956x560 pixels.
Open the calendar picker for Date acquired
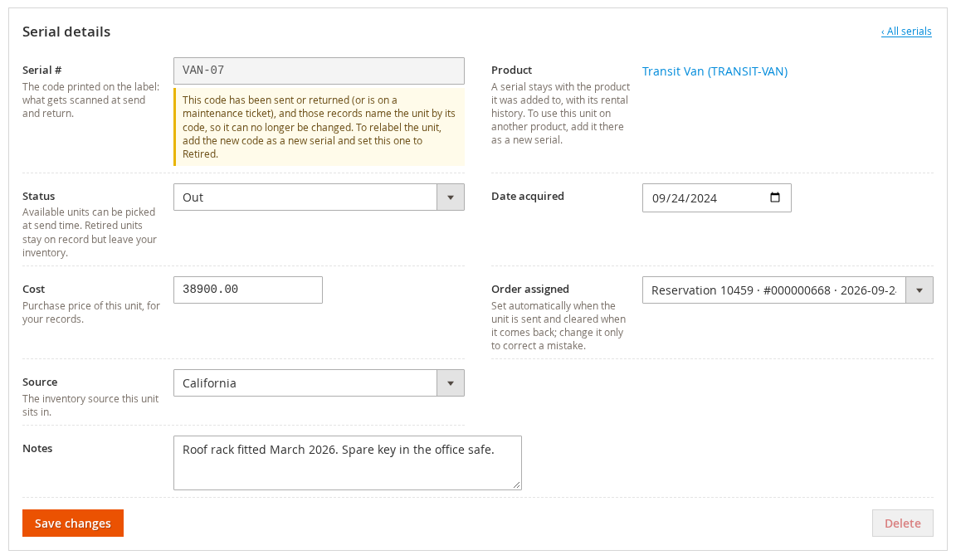[775, 197]
